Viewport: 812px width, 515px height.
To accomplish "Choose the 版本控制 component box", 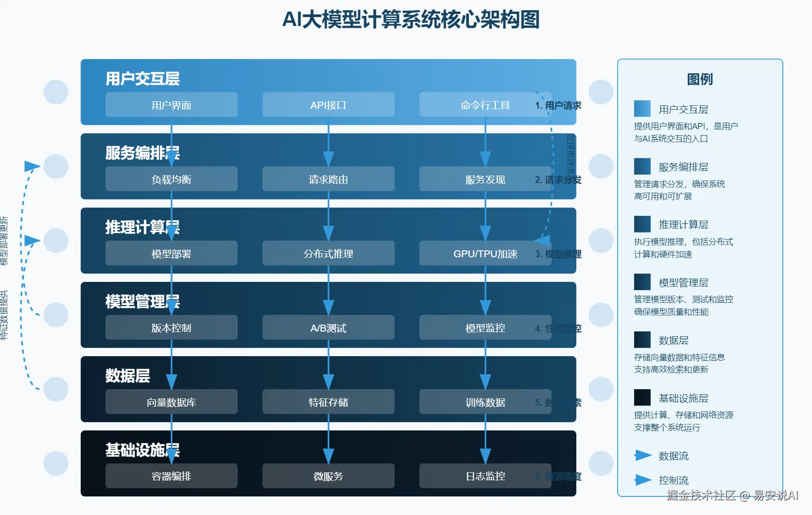I will pos(172,327).
